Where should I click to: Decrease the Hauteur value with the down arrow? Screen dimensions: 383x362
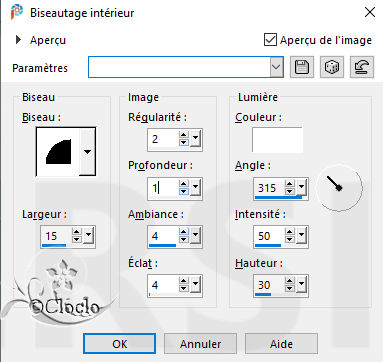(x=290, y=289)
